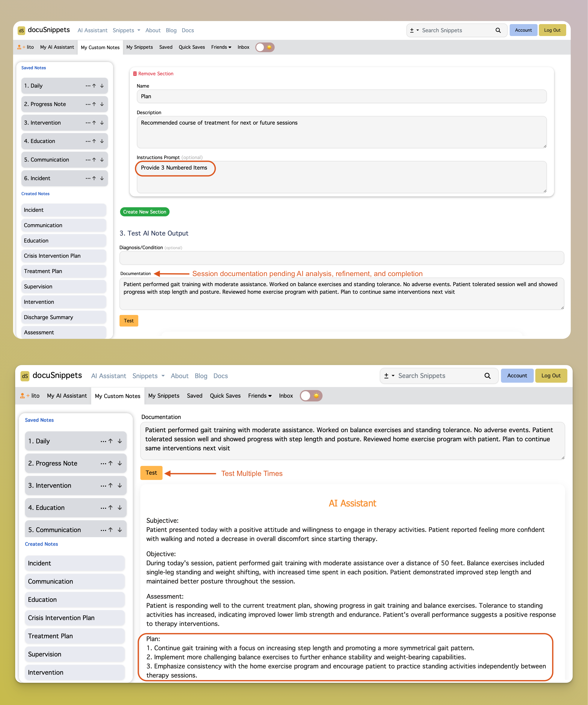The width and height of the screenshot is (588, 705).
Task: Click the trash icon for Remove Section
Action: [x=135, y=74]
